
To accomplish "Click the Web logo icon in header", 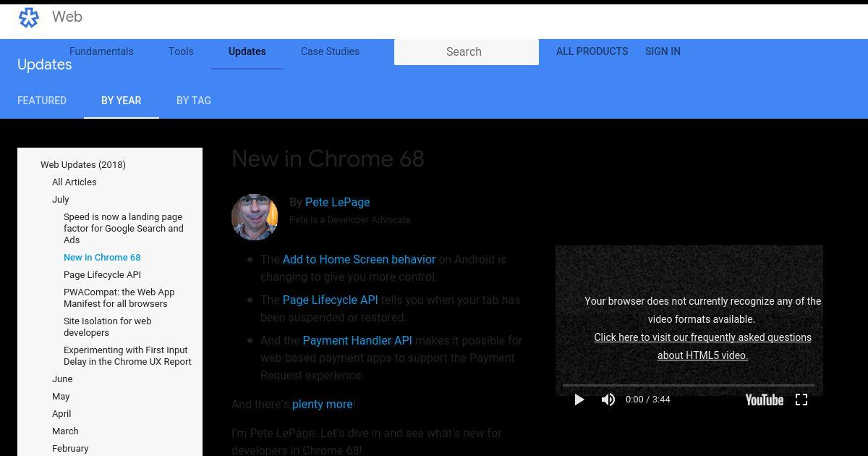I will point(29,17).
